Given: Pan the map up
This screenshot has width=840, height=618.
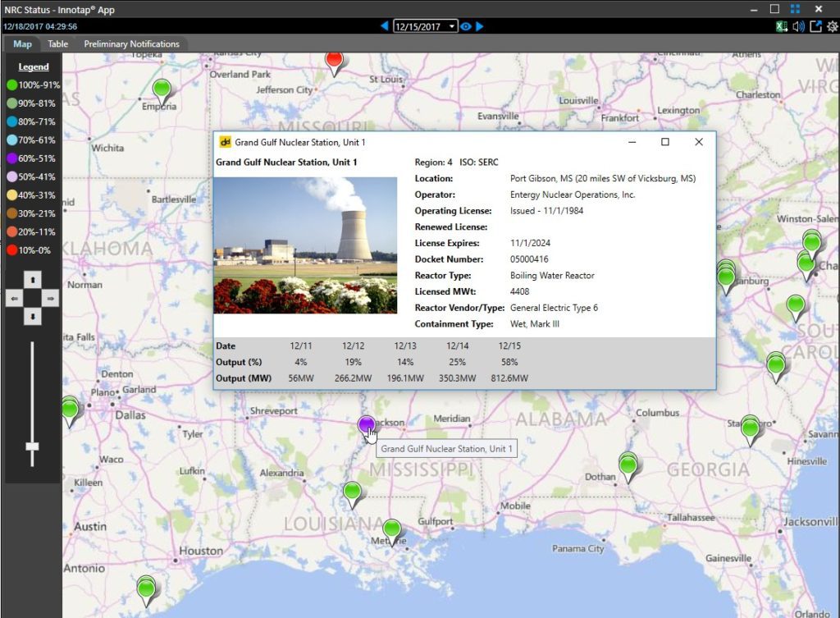Looking at the screenshot, I should (33, 280).
